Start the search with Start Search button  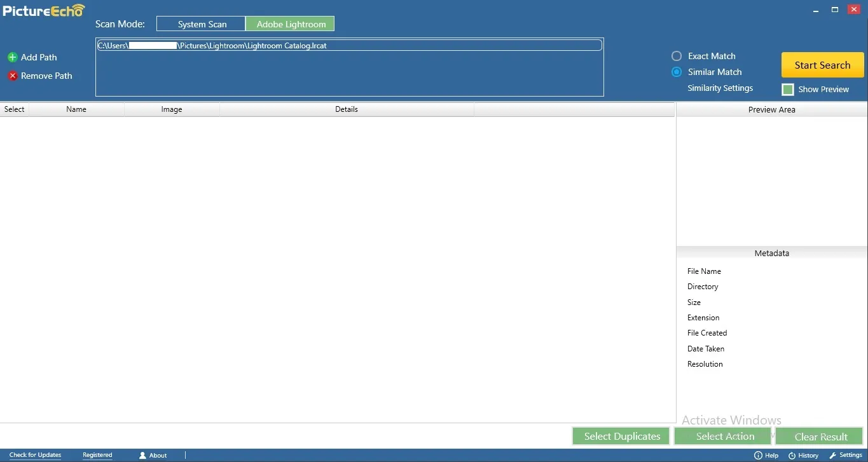point(822,65)
